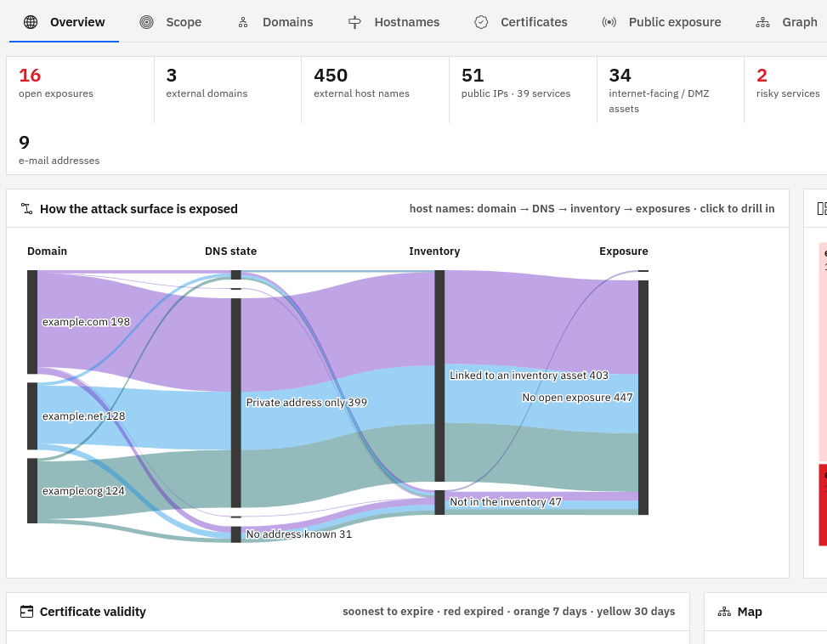Image resolution: width=827 pixels, height=644 pixels.
Task: Click the globe icon on the Overview tab
Action: 31,22
